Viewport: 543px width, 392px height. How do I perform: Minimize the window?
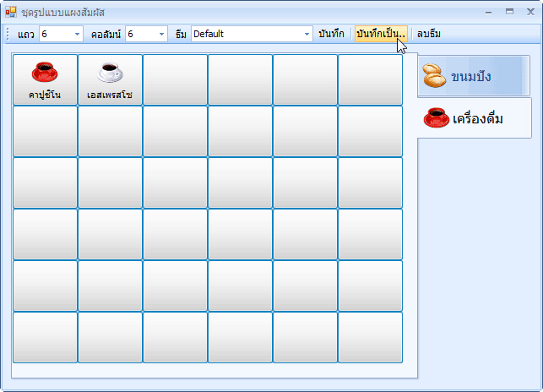(x=488, y=12)
